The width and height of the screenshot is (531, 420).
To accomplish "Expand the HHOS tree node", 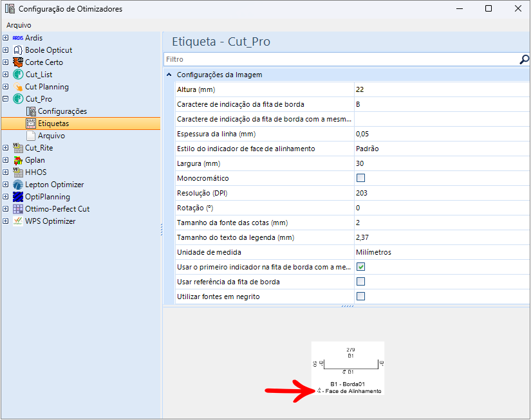I will [x=5, y=172].
